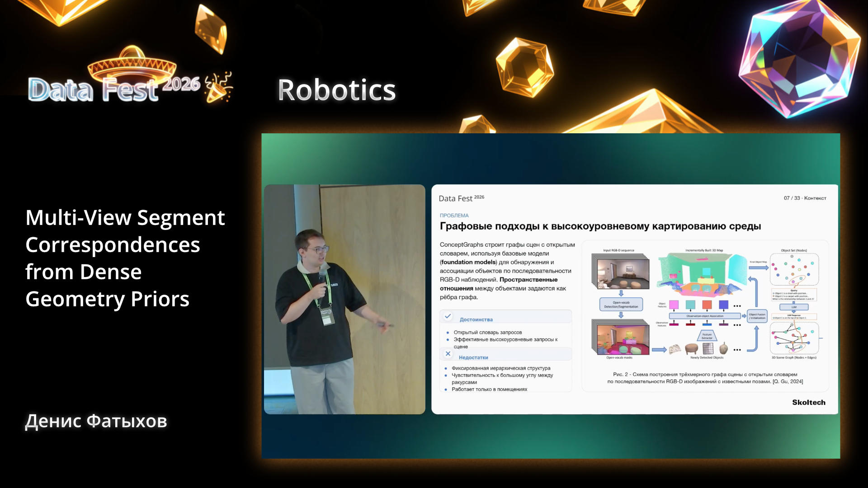Click the X icon beside Недостатки

point(448,354)
